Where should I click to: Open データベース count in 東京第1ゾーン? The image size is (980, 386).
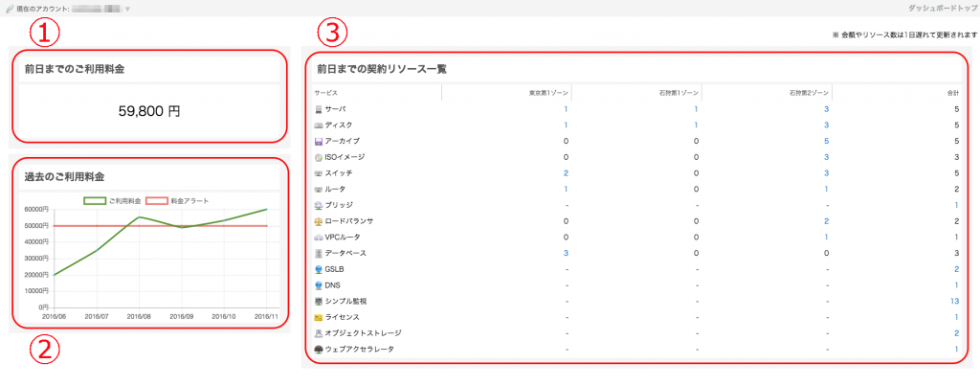pyautogui.click(x=566, y=253)
